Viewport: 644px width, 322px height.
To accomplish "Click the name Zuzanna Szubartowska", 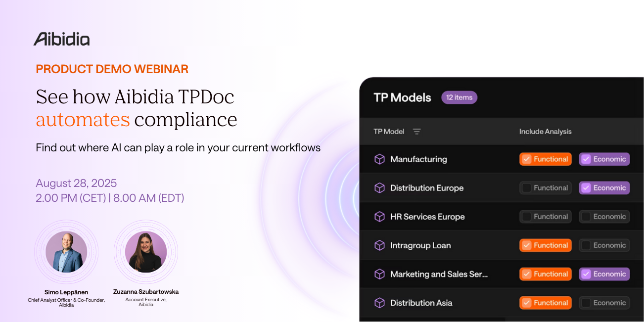I will click(146, 292).
